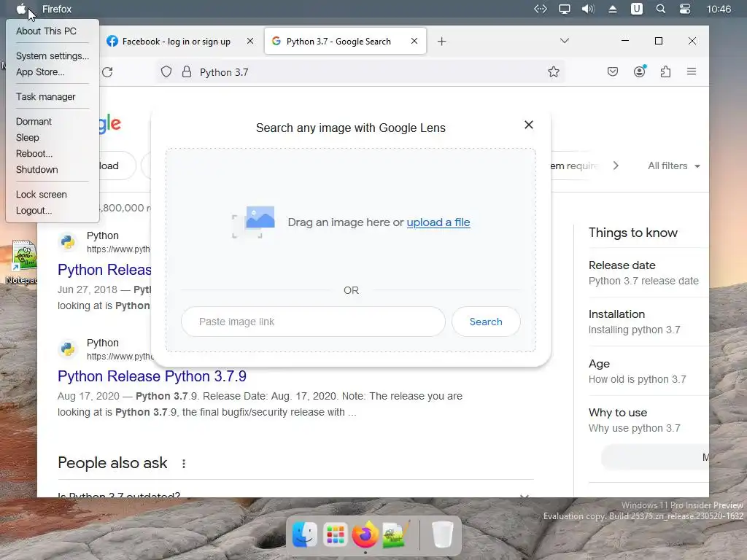
Task: Open Python Release Python 3.7.9 result
Action: click(152, 376)
